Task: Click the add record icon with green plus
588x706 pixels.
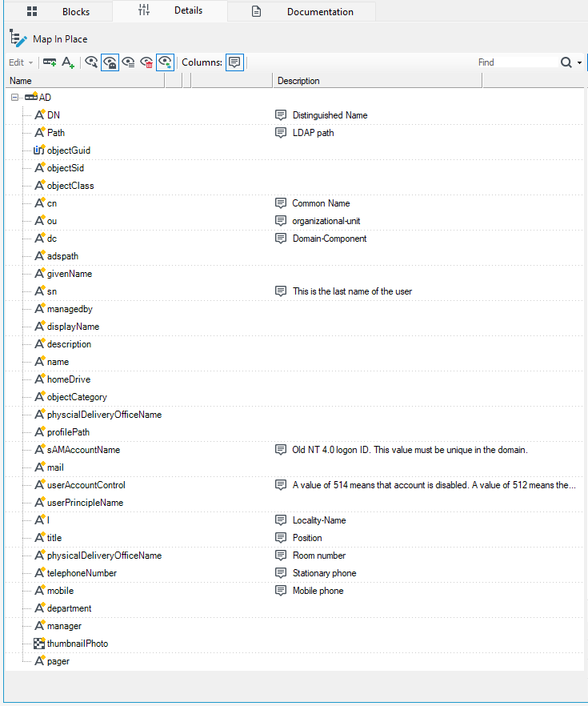Action: [x=50, y=62]
